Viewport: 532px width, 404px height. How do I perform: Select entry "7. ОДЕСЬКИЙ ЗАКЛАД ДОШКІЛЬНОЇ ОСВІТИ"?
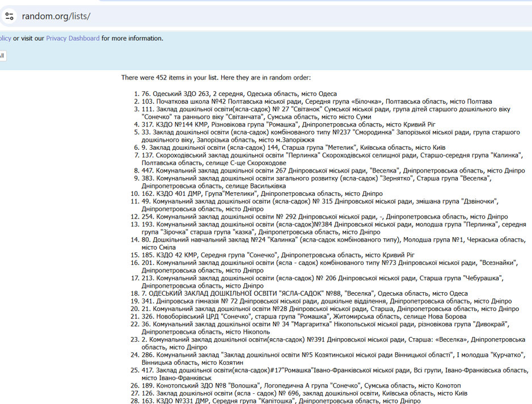click(x=305, y=294)
